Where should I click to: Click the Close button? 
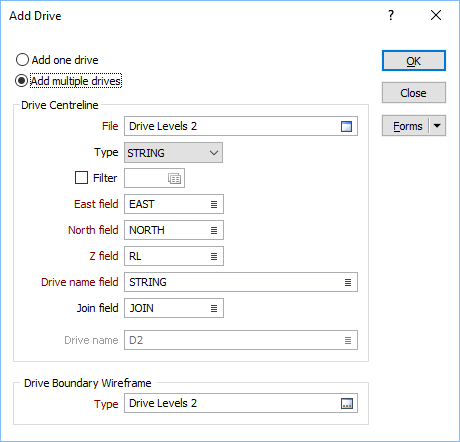pos(414,93)
